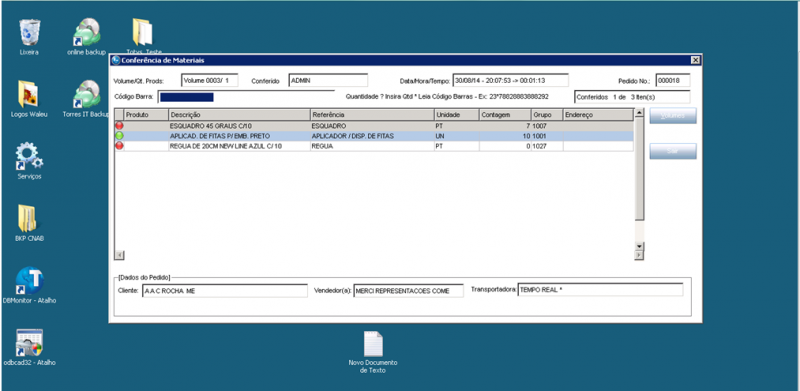Sort by the Produto column header
Viewport: 800px width, 391px height.
pyautogui.click(x=146, y=115)
